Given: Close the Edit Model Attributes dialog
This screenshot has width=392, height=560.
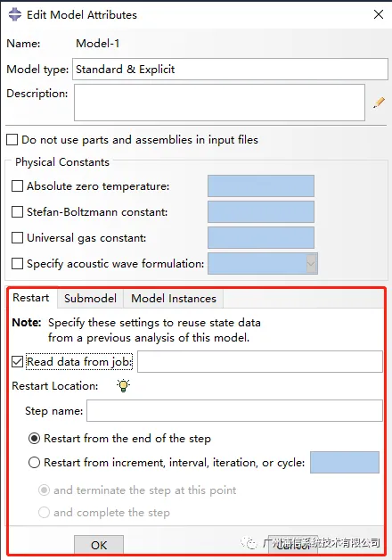Looking at the screenshot, I should tap(379, 14).
